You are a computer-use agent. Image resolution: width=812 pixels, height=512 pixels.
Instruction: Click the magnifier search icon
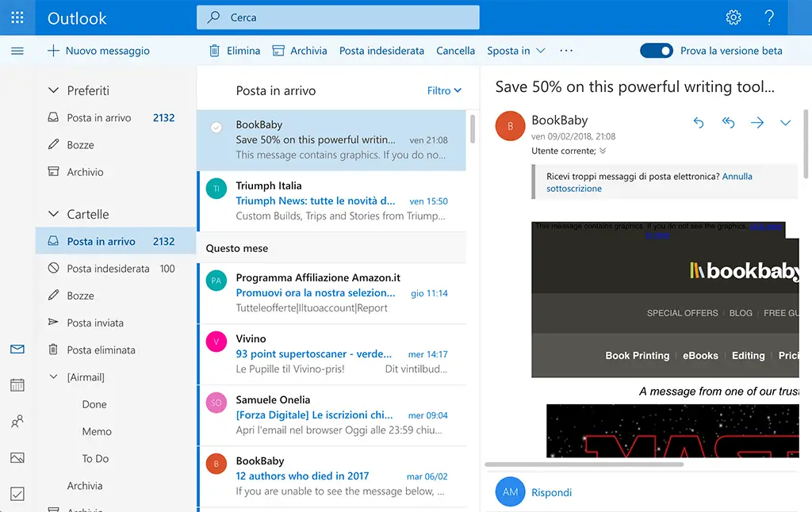[x=213, y=17]
